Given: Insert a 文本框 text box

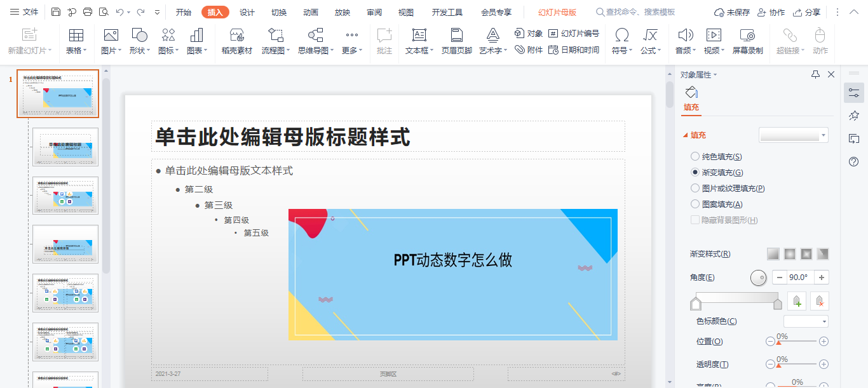Looking at the screenshot, I should (419, 35).
